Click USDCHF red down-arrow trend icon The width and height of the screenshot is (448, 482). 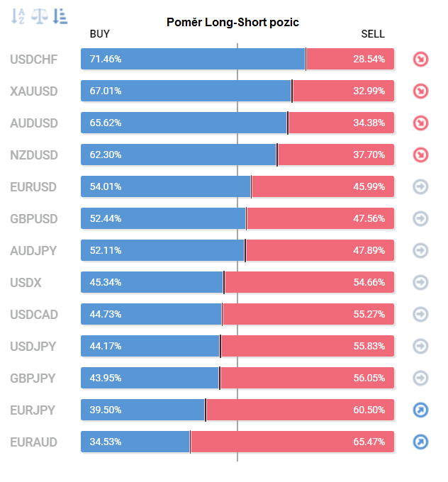(x=421, y=60)
